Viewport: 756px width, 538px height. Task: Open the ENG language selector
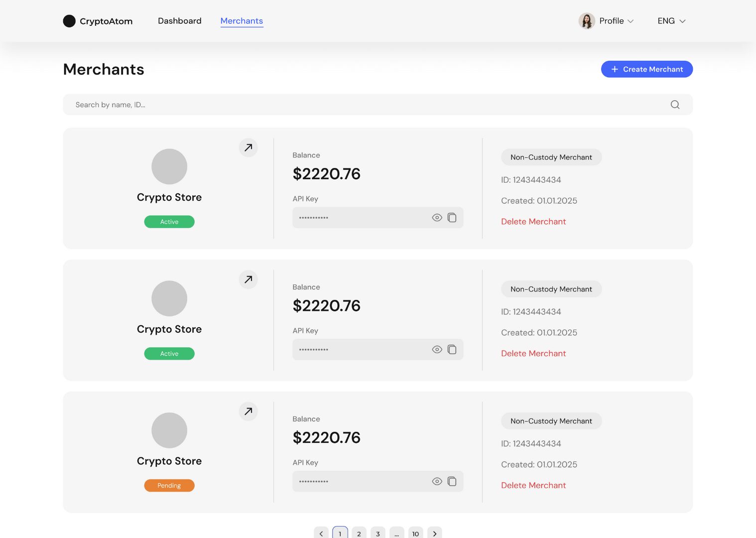click(671, 21)
